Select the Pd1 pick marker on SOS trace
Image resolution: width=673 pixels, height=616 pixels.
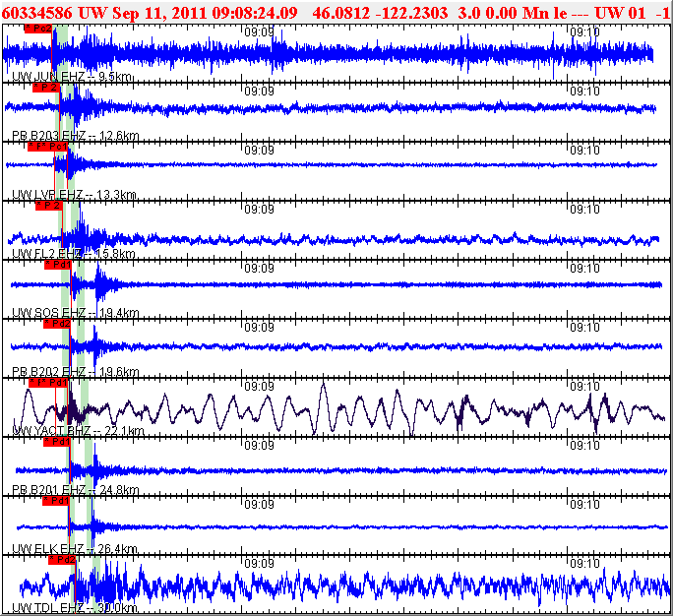coord(58,265)
